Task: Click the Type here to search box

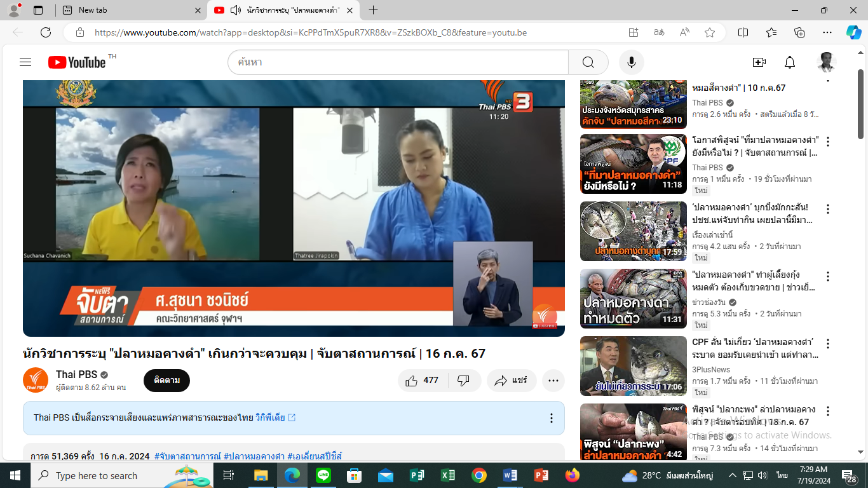Action: point(122,475)
